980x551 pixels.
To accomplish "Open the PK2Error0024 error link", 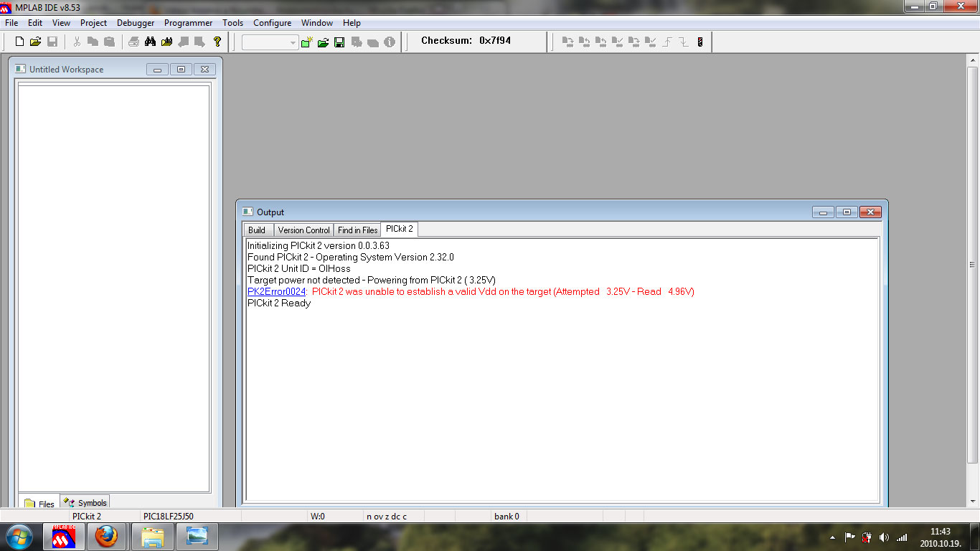I will pyautogui.click(x=277, y=291).
